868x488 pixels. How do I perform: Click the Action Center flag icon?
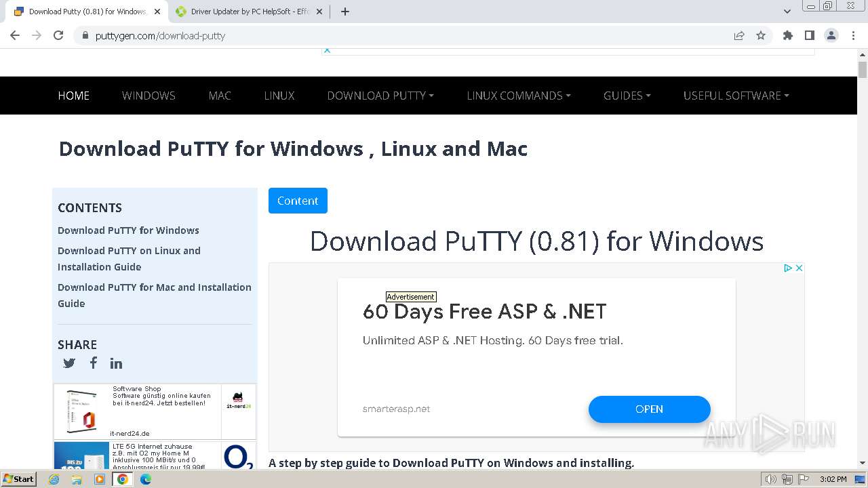click(804, 479)
